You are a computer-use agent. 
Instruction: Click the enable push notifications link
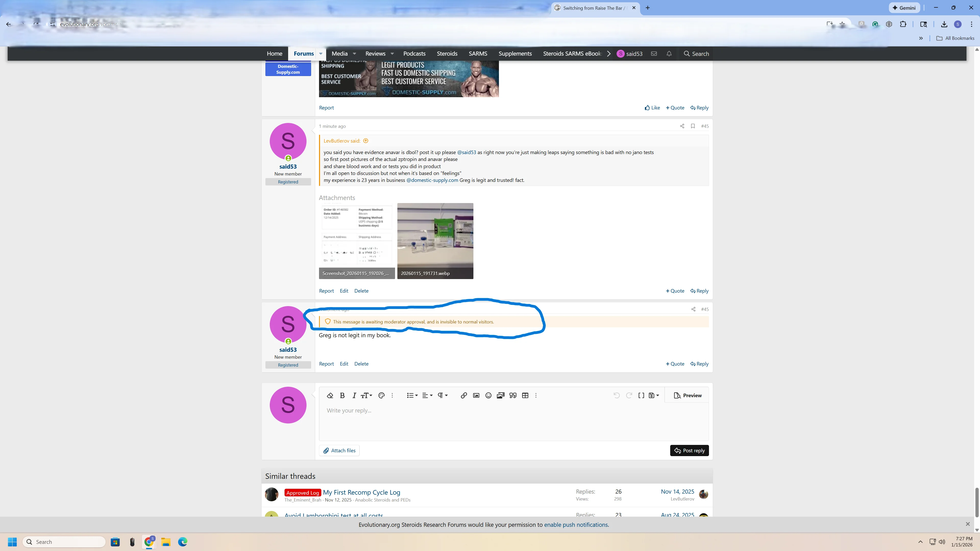pyautogui.click(x=576, y=525)
